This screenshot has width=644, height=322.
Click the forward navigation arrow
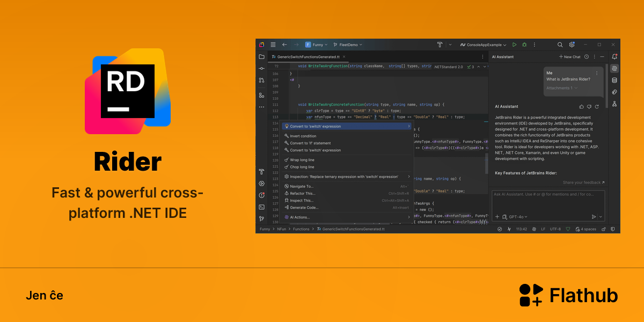coord(296,45)
